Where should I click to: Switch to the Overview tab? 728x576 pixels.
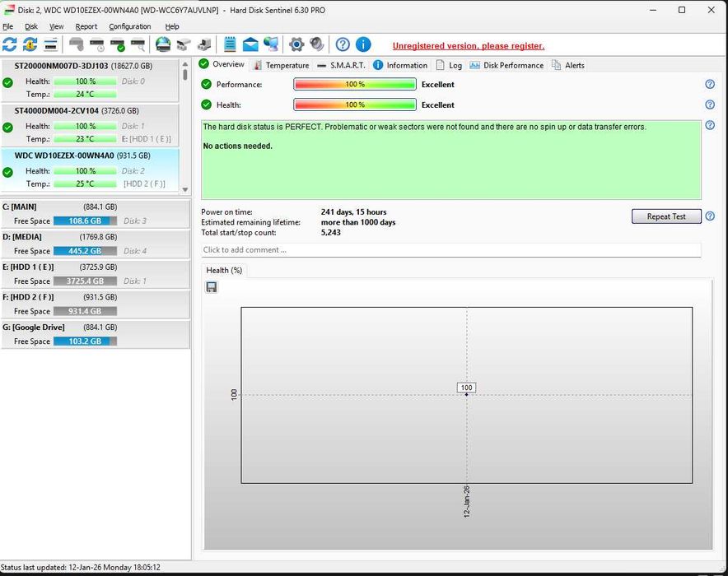tap(222, 64)
